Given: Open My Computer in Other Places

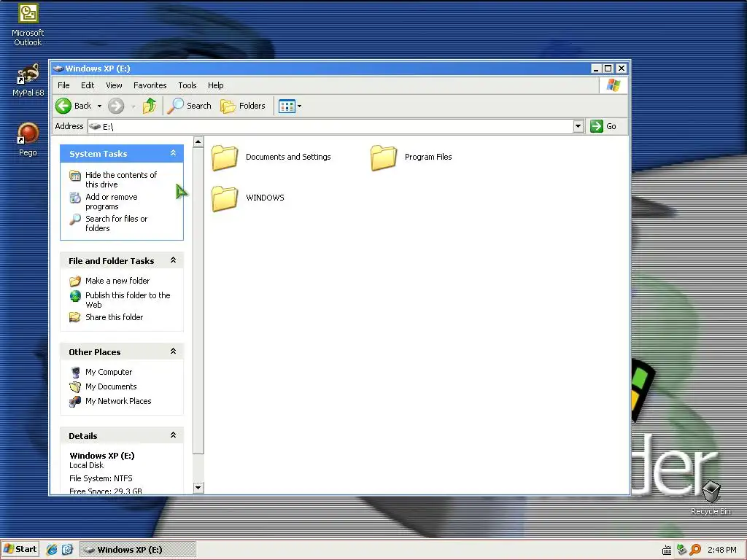Looking at the screenshot, I should (109, 372).
